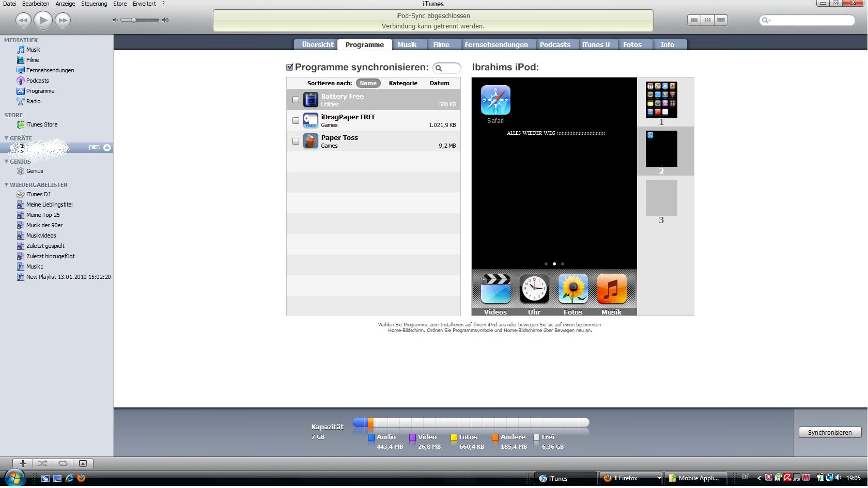This screenshot has width=868, height=488.
Task: Open the Bearbeiten menu
Action: pyautogui.click(x=36, y=4)
